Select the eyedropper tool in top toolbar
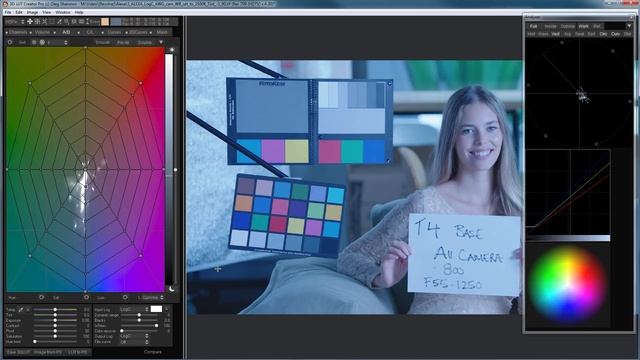This screenshot has width=640, height=360. point(59,22)
